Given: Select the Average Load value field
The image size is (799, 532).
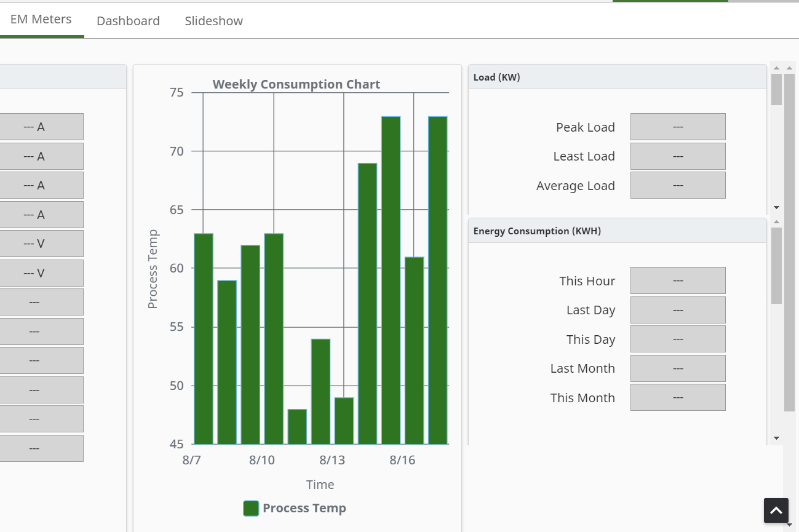Looking at the screenshot, I should point(678,185).
